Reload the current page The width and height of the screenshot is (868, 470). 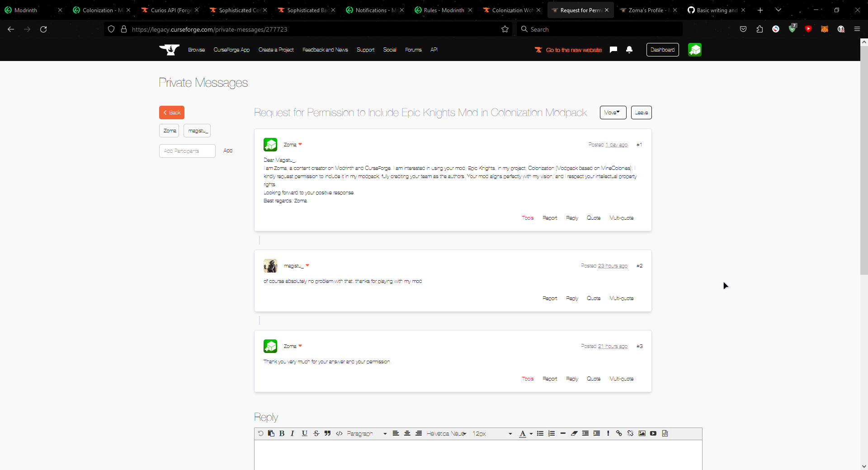[43, 29]
